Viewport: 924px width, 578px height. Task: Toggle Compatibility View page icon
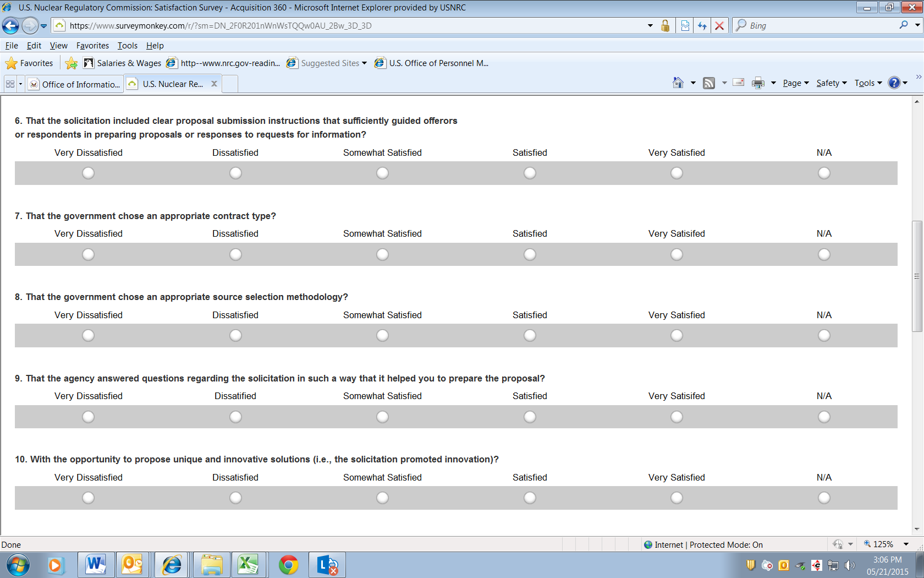[x=685, y=25]
